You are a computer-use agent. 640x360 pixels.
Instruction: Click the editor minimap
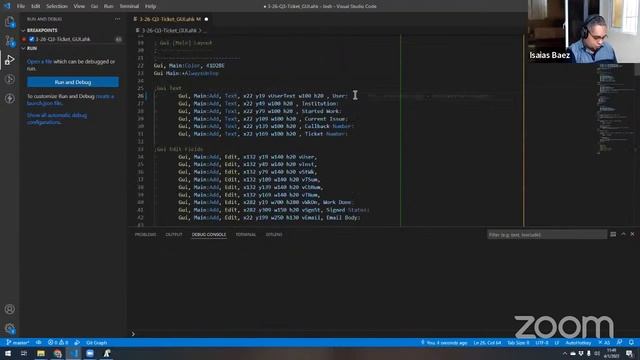coord(616,108)
